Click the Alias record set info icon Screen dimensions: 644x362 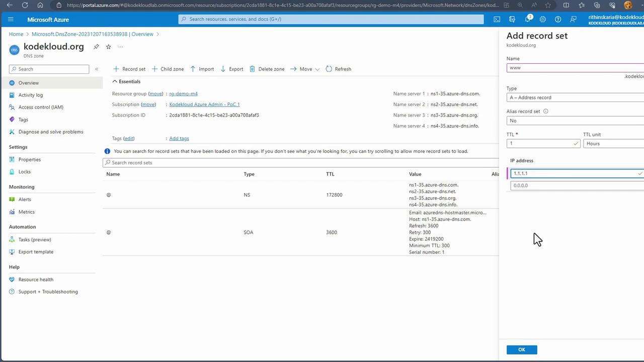(x=546, y=112)
